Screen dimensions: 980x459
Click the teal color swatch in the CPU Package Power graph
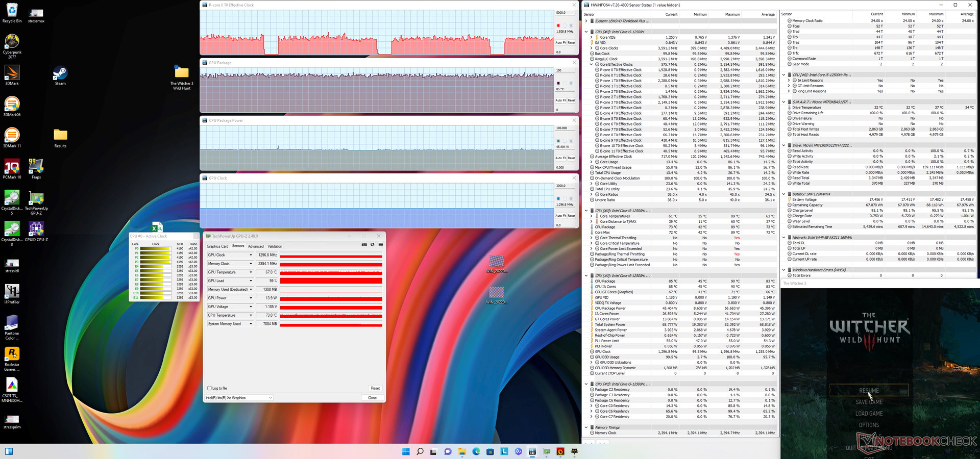click(x=558, y=140)
